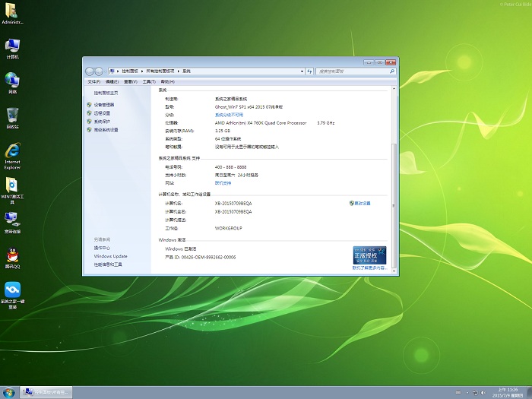Image resolution: width=532 pixels, height=399 pixels.
Task: Open System Protection (系统保护) in sidebar
Action: coord(102,122)
